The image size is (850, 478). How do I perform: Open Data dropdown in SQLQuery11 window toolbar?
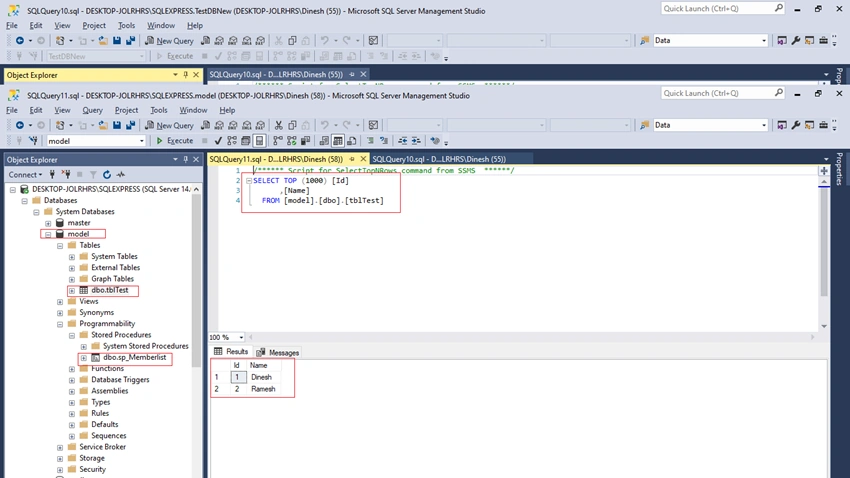click(x=764, y=125)
